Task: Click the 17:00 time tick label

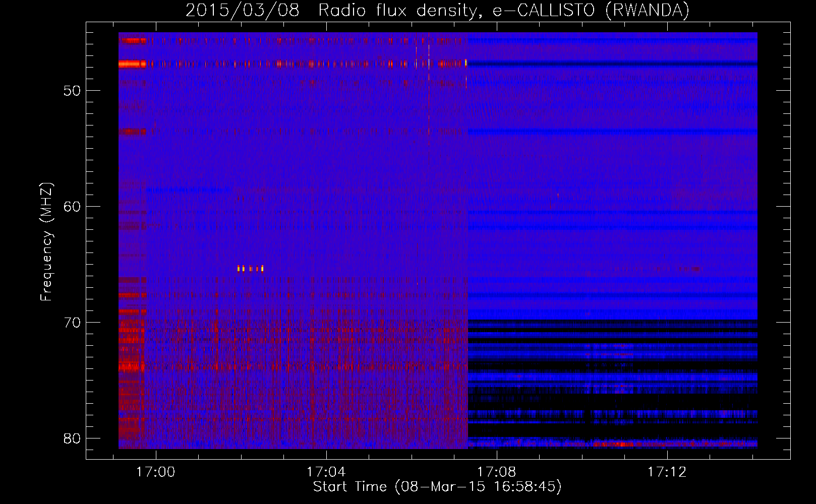Action: (x=155, y=472)
